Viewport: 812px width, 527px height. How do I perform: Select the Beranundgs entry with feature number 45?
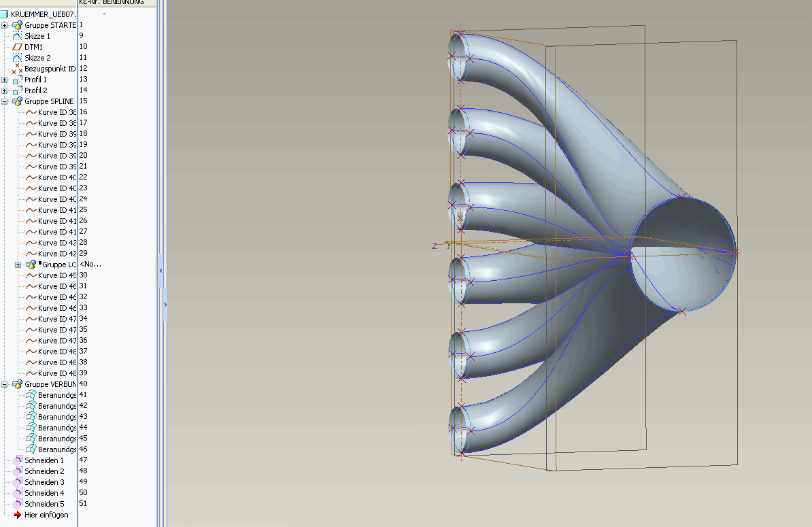click(57, 439)
